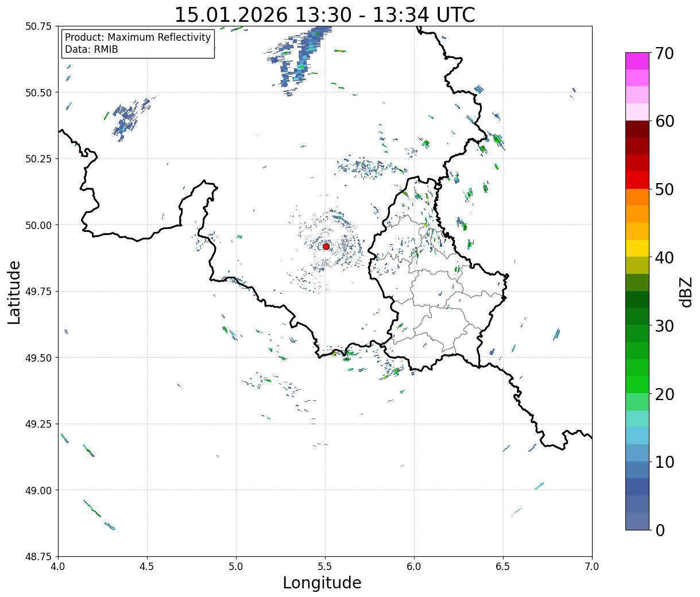This screenshot has width=700, height=597.
Task: Click the colorbar tick label 40
Action: 664,258
